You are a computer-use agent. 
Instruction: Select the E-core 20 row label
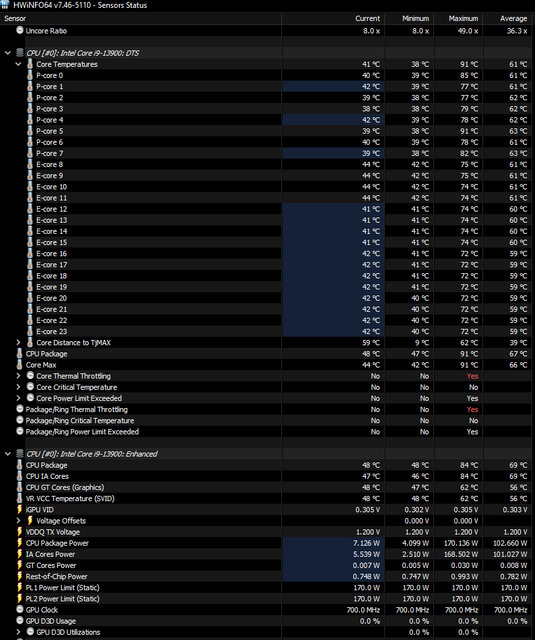[x=51, y=298]
